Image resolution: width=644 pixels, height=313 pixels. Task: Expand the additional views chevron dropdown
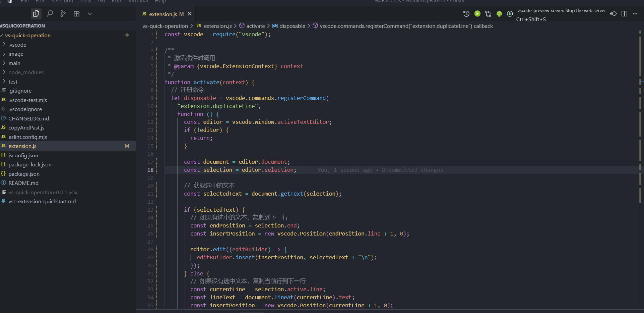90,14
